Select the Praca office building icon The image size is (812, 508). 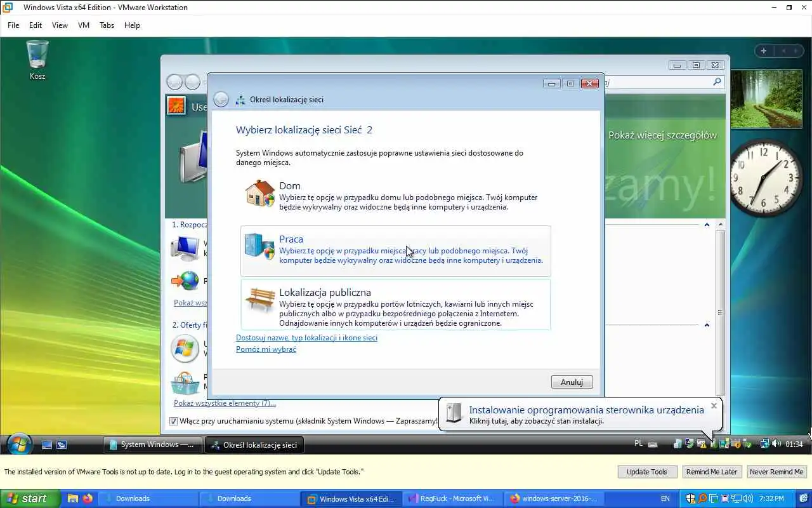(x=260, y=246)
